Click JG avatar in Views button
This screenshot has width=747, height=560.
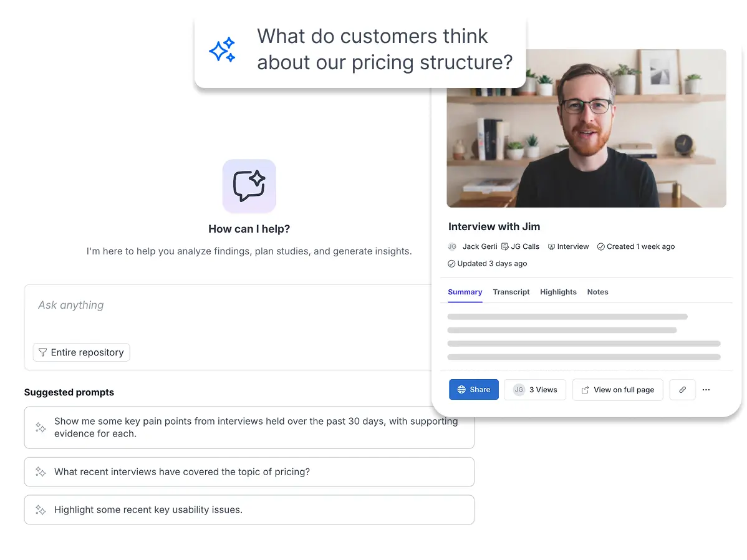coord(519,389)
